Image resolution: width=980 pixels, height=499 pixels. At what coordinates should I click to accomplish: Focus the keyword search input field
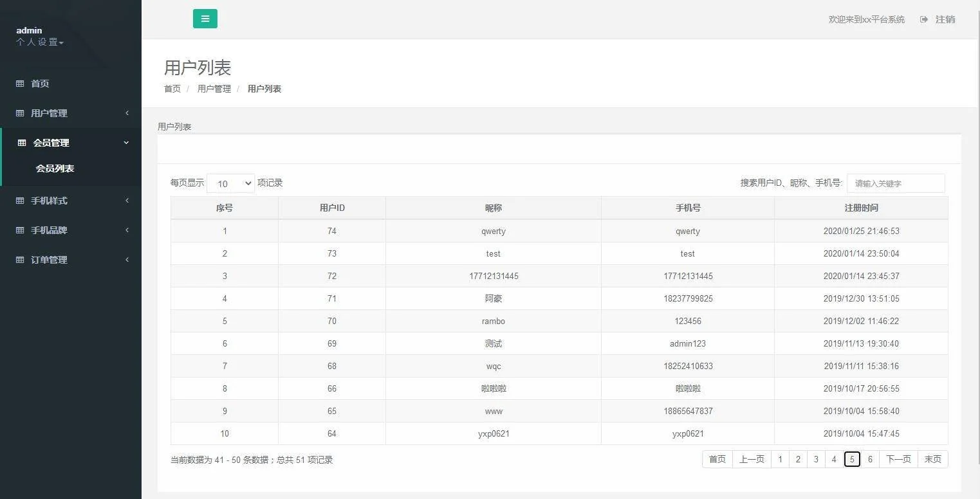895,183
